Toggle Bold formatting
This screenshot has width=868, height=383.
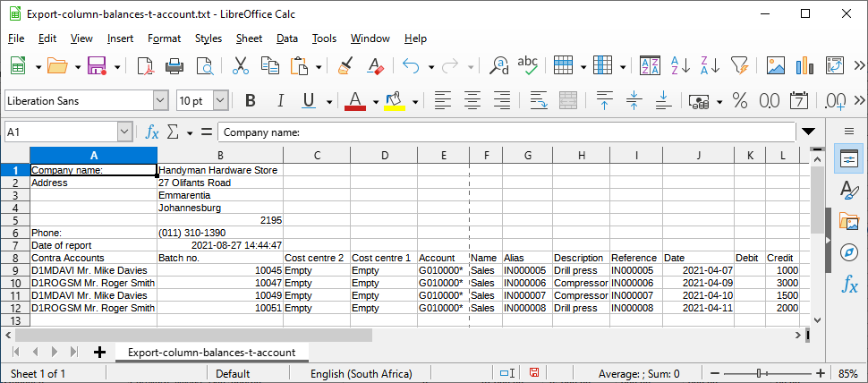251,100
